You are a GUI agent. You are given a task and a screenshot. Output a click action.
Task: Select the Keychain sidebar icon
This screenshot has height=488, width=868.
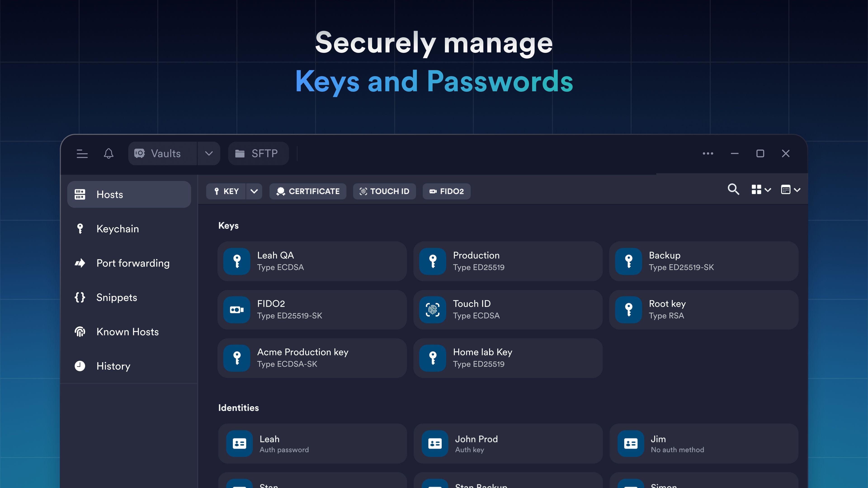click(80, 228)
